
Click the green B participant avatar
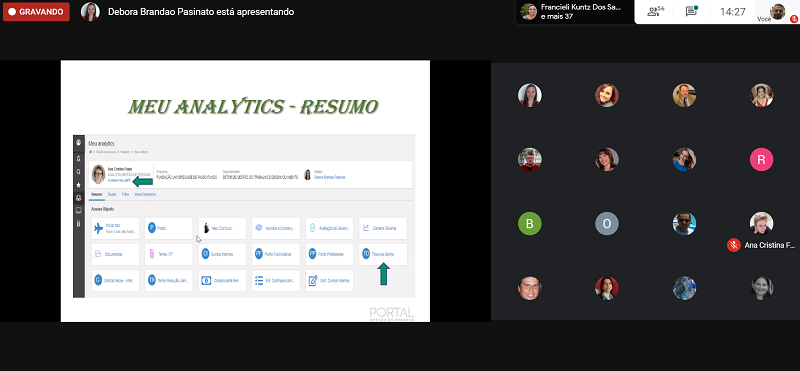(530, 224)
